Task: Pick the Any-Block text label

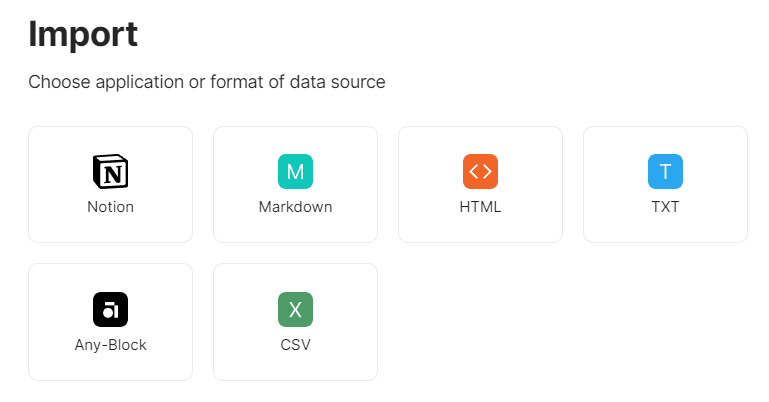Action: pyautogui.click(x=110, y=345)
